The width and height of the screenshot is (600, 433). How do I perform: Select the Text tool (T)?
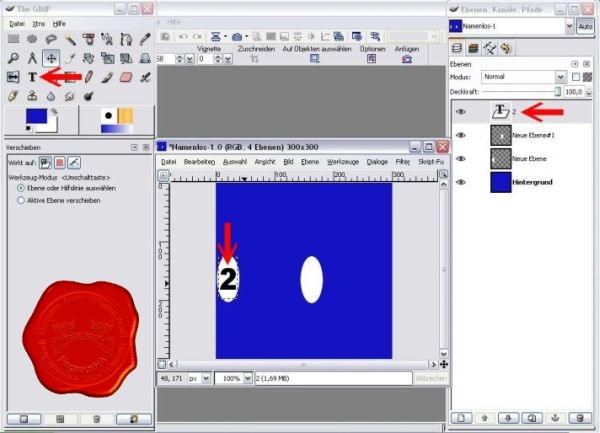pos(32,77)
